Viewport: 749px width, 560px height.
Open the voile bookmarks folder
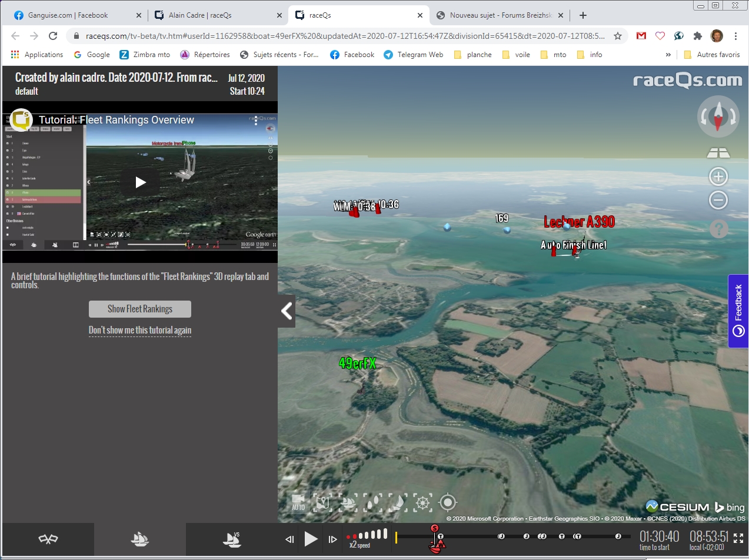[x=515, y=55]
